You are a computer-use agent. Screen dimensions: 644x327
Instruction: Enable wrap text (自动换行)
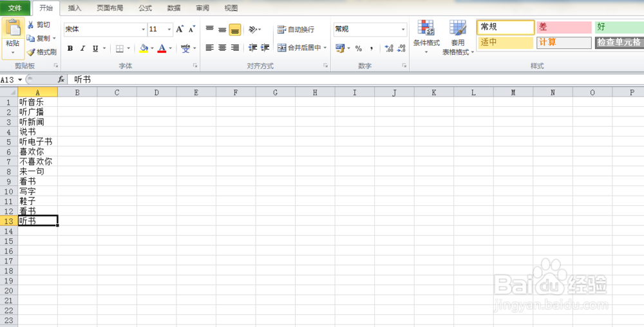pyautogui.click(x=296, y=29)
